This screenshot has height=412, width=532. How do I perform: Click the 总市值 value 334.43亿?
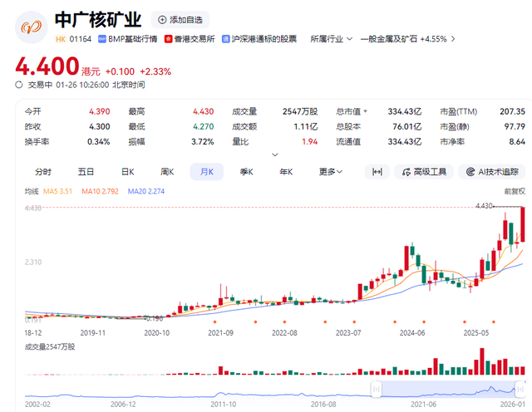tap(405, 111)
